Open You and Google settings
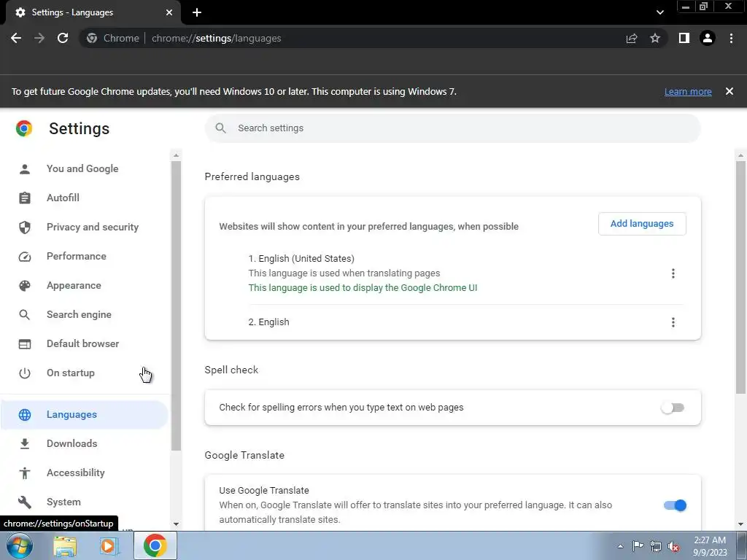Screen dimensions: 747x560 point(85,168)
